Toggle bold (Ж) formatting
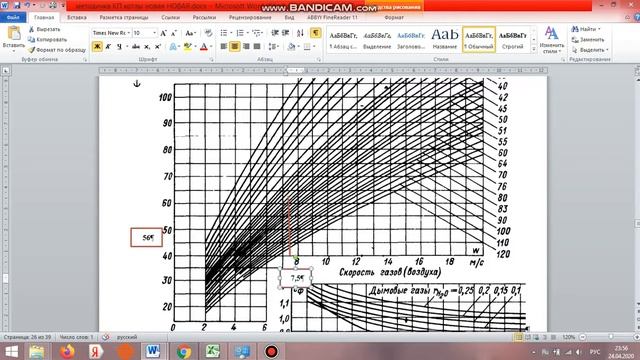This screenshot has height=360, width=640. (97, 47)
